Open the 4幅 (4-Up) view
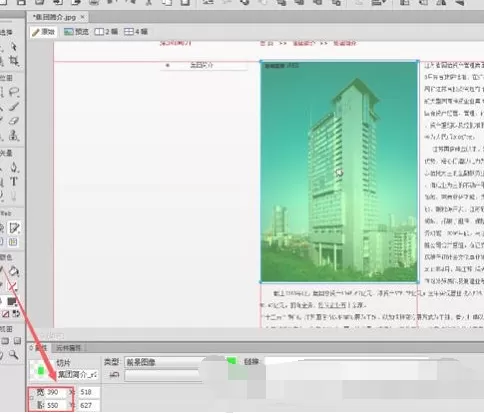Screen dimensions: 484x414 (136, 32)
